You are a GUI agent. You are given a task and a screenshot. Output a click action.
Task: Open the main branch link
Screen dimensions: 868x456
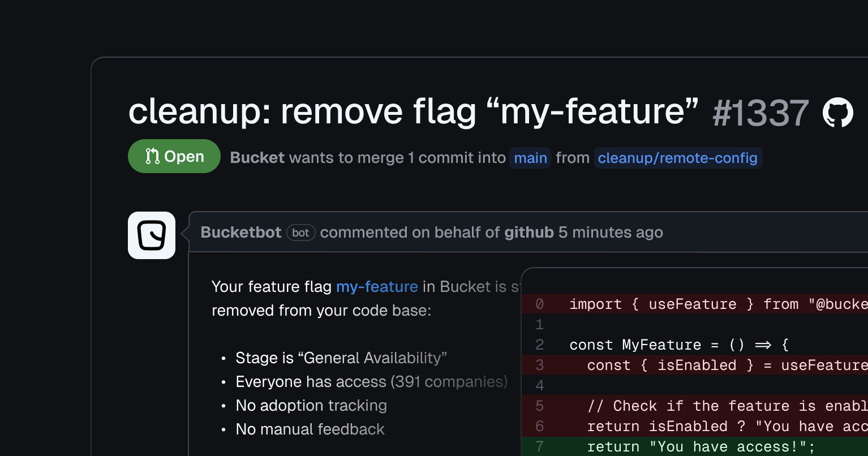tap(530, 158)
